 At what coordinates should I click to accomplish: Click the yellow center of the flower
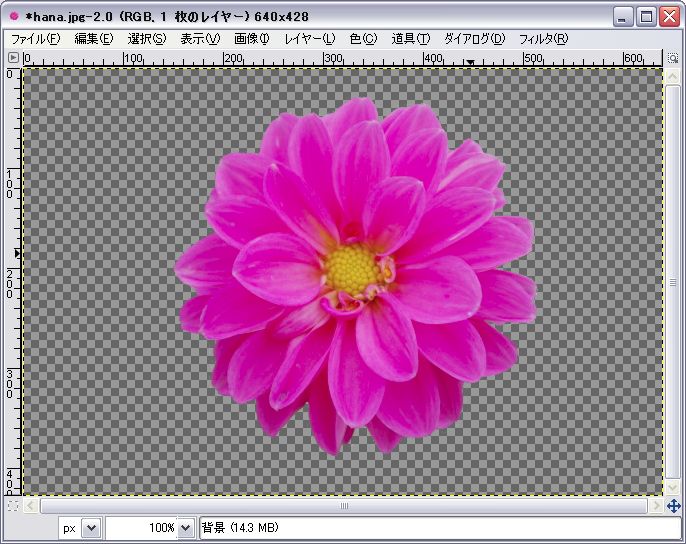pyautogui.click(x=353, y=269)
